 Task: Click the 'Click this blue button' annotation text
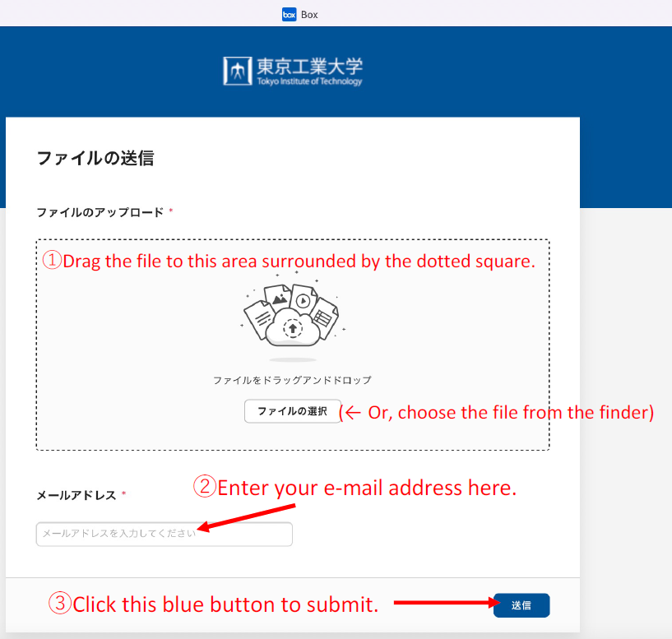click(213, 604)
